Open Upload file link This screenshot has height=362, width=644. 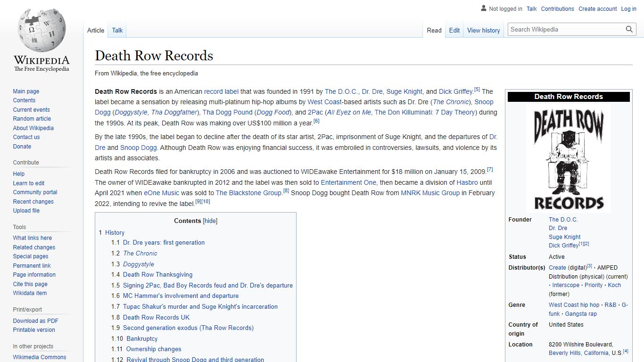(26, 211)
